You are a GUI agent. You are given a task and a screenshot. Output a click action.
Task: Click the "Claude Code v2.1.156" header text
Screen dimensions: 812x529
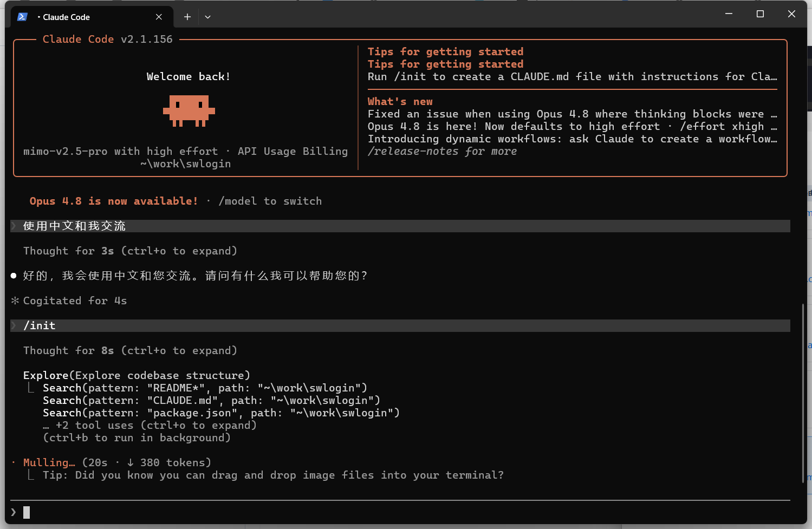coord(108,39)
